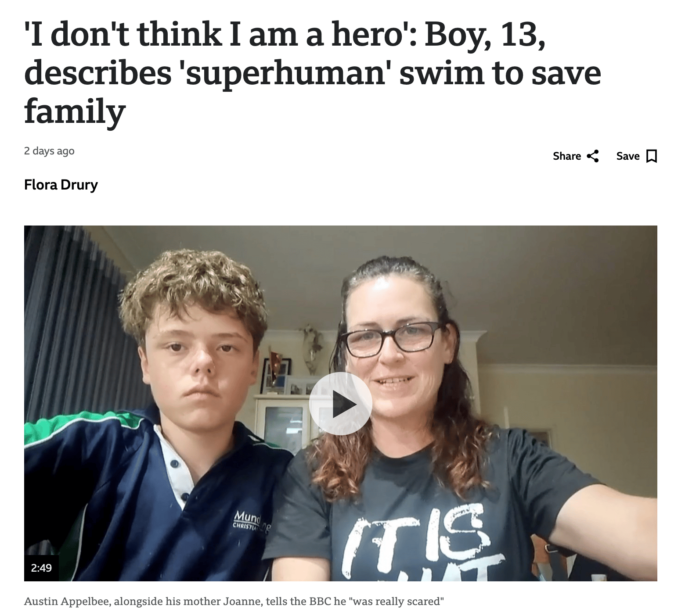Click the Save text label
The width and height of the screenshot is (685, 616).
(628, 156)
